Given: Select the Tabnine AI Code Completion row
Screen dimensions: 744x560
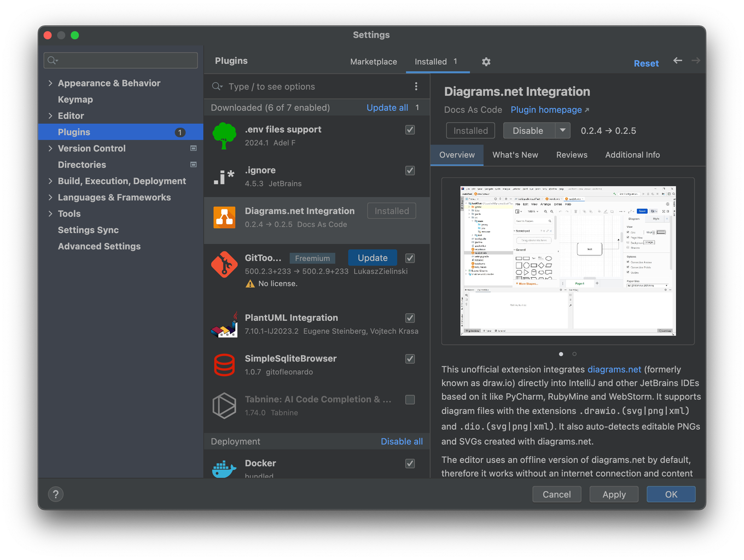Looking at the screenshot, I should [317, 406].
